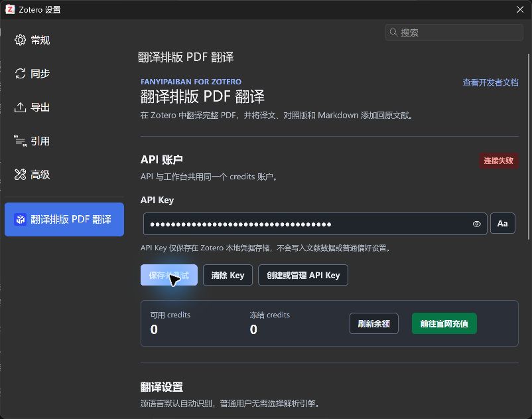Open the 引用 cite settings pane
The height and width of the screenshot is (419, 532).
point(64,141)
